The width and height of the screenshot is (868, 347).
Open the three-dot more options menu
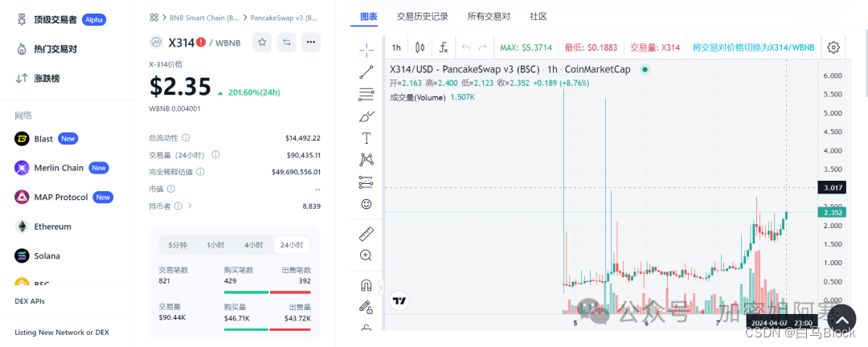click(311, 42)
